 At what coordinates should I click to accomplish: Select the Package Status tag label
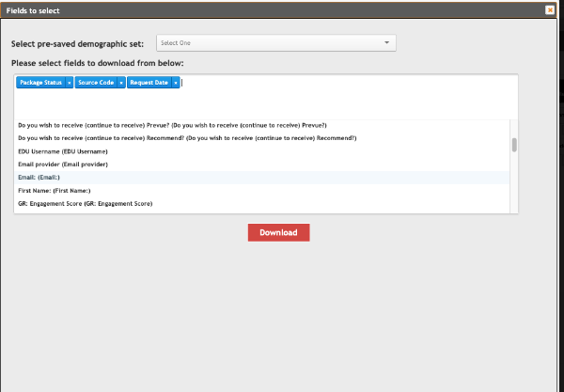(x=40, y=83)
